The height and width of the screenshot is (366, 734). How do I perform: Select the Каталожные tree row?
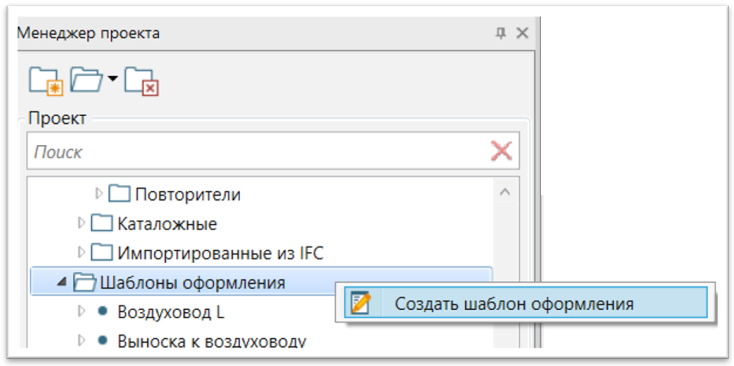coord(167,224)
